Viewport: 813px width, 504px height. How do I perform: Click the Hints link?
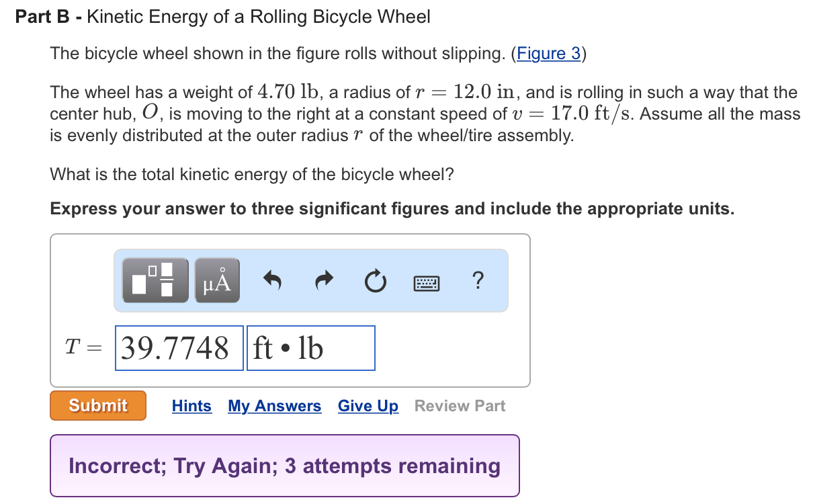(x=191, y=406)
